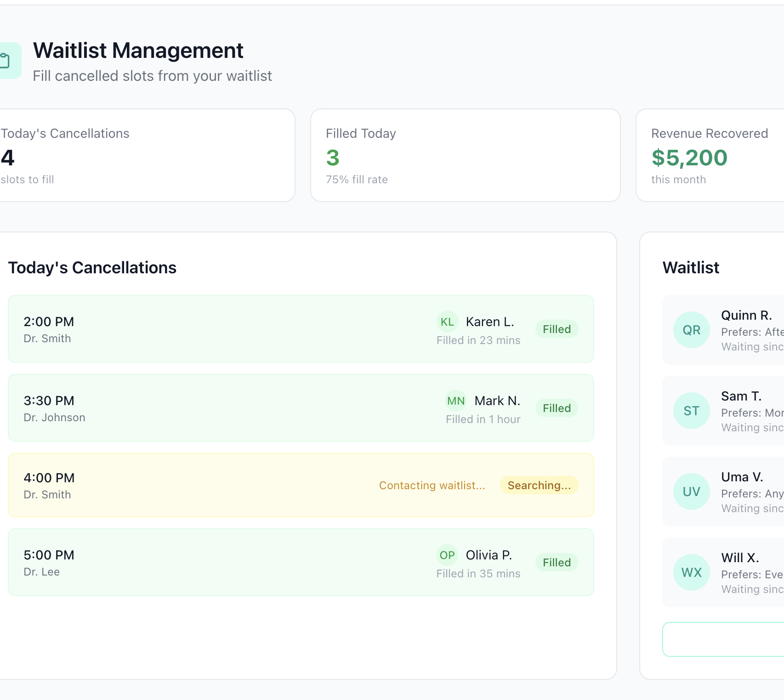Viewport: 784px width, 700px height.
Task: Click the Searching badge on the 4:00 PM slot
Action: point(539,485)
